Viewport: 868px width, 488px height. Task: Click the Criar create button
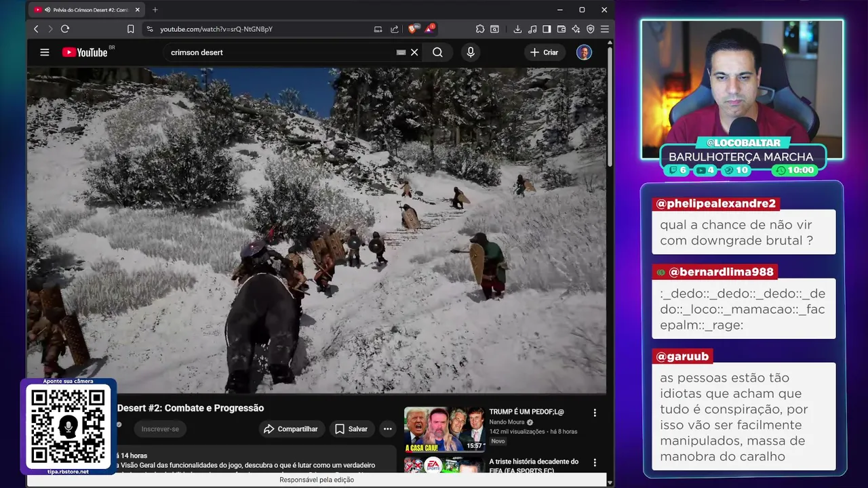point(545,52)
